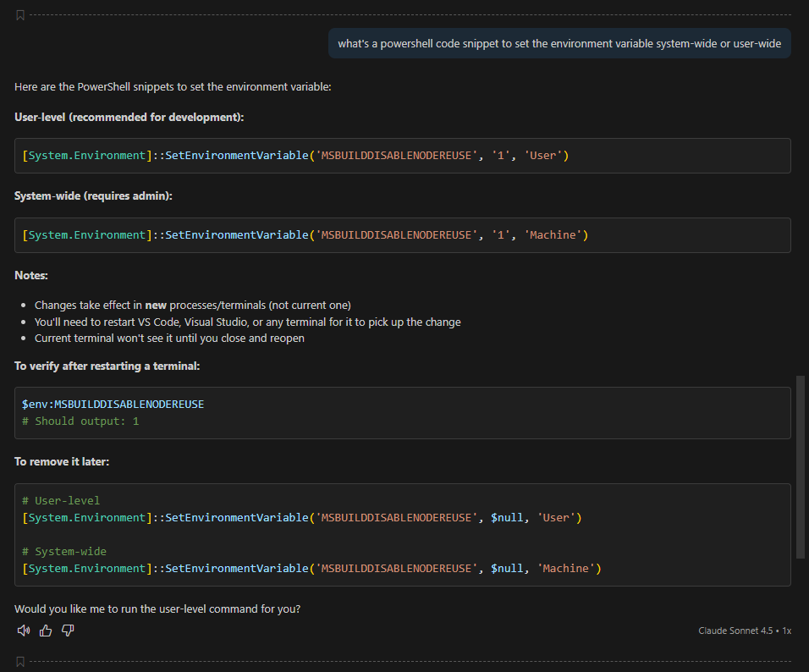
Task: Click the '# User-level' comment in removal block
Action: click(61, 501)
